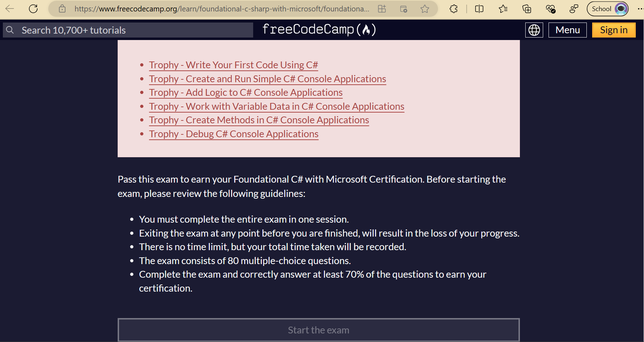
Task: Refresh the current page
Action: (x=33, y=9)
